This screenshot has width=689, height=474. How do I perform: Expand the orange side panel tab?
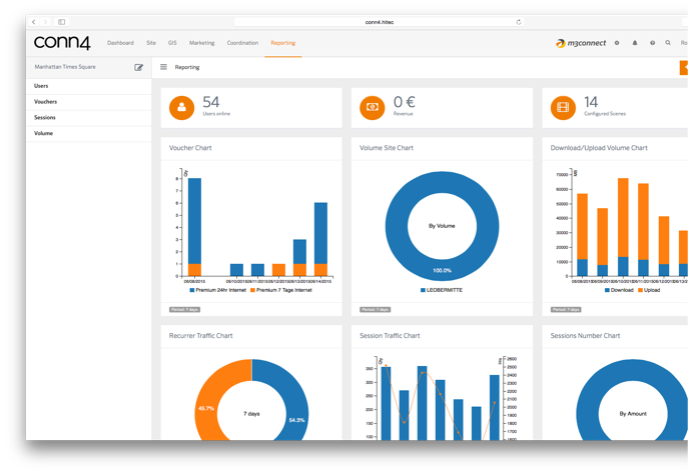point(684,68)
